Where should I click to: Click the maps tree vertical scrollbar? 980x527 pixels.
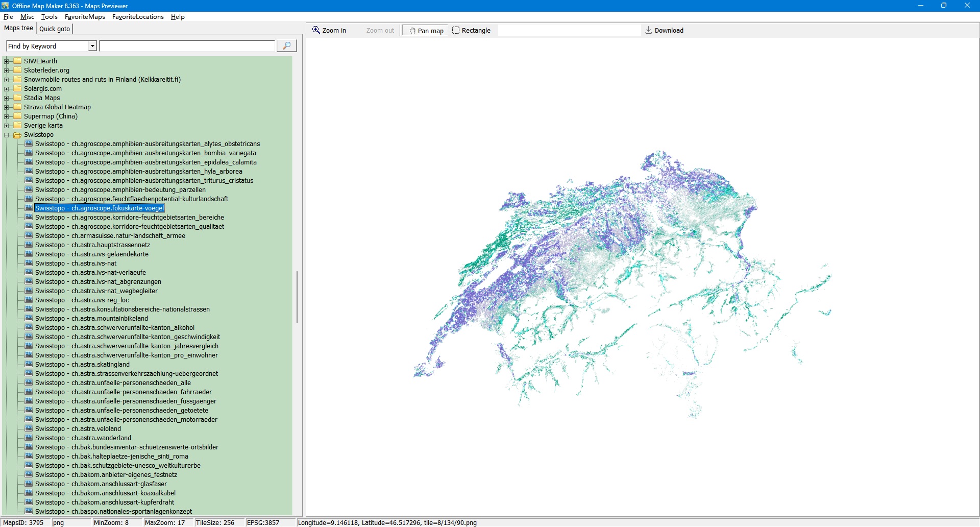[x=297, y=296]
